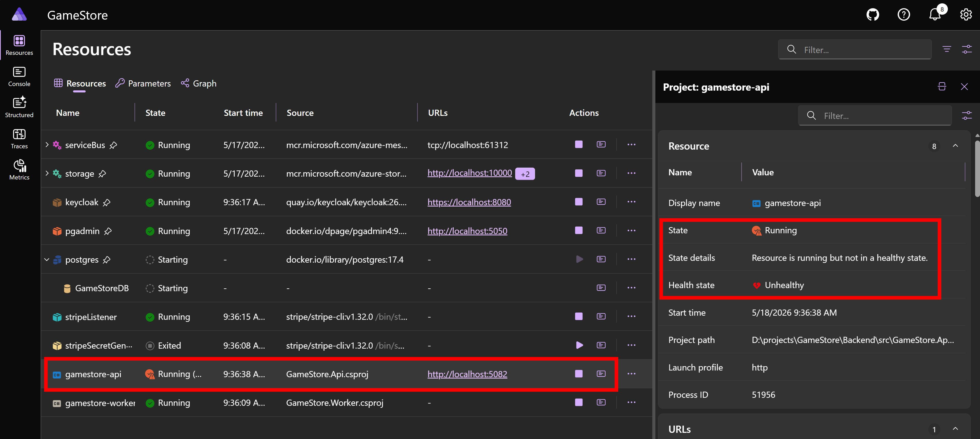Image resolution: width=980 pixels, height=439 pixels.
Task: Go to Resources in the sidebar
Action: (19, 45)
